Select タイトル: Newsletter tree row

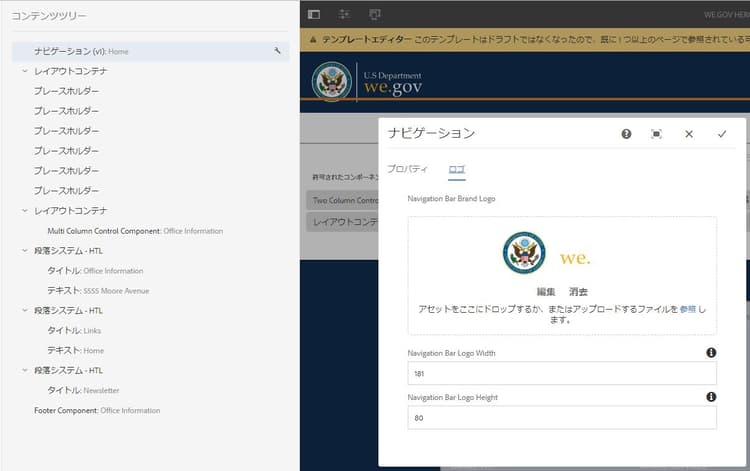pyautogui.click(x=83, y=390)
